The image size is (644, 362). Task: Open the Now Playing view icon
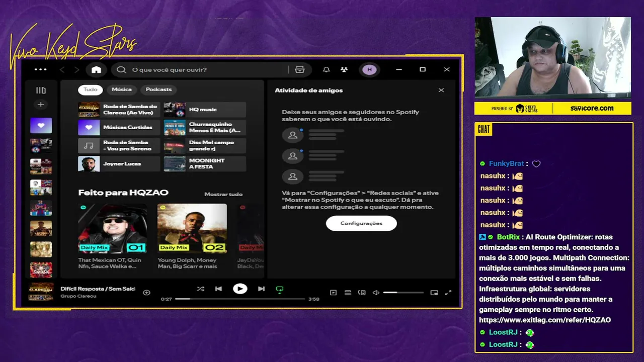[333, 293]
